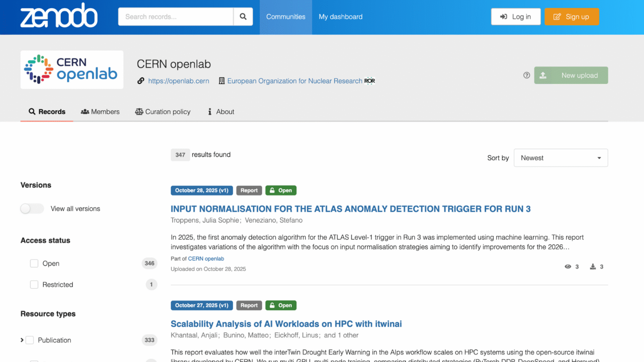Click the downloads icon on first record
Screen dimensions: 644x362
coord(592,266)
